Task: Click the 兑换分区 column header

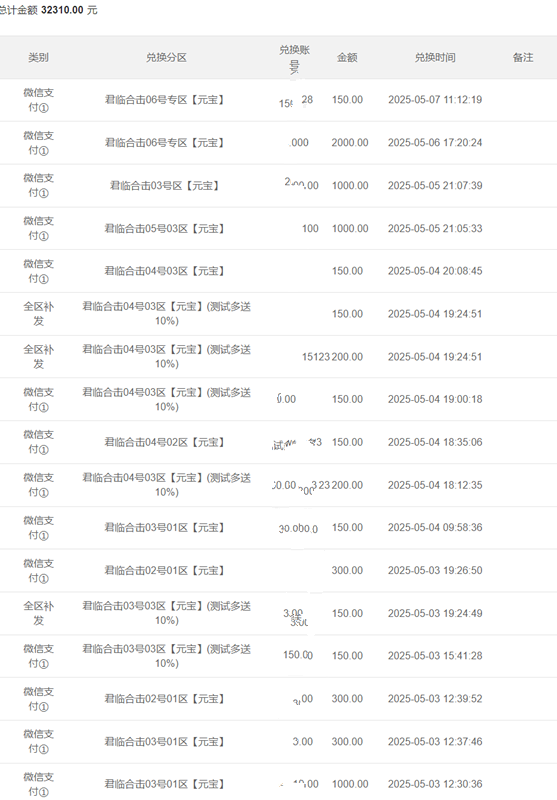Action: pyautogui.click(x=166, y=58)
